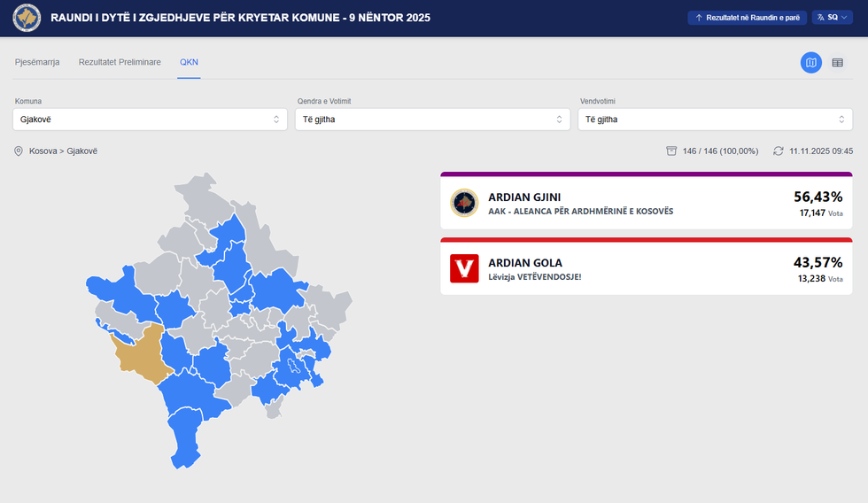Click the location pin icon by breadcrumb
Image resolution: width=868 pixels, height=503 pixels.
tap(19, 151)
